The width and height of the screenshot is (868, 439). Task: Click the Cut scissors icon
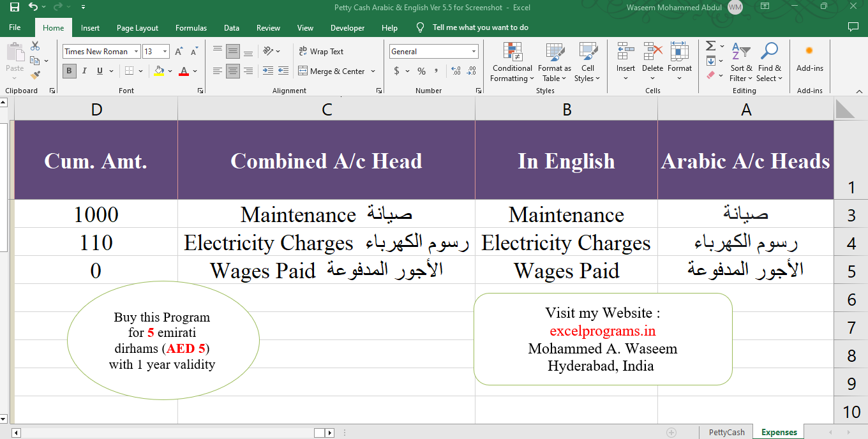[x=35, y=46]
